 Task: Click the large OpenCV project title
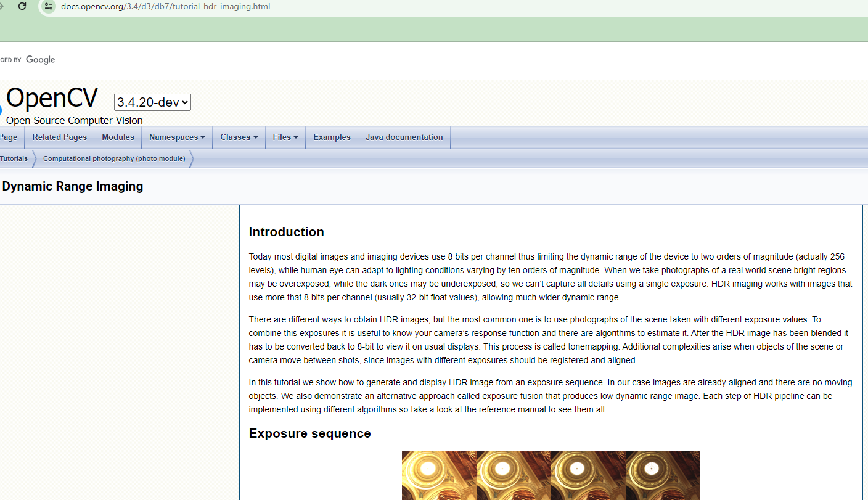[x=52, y=97]
